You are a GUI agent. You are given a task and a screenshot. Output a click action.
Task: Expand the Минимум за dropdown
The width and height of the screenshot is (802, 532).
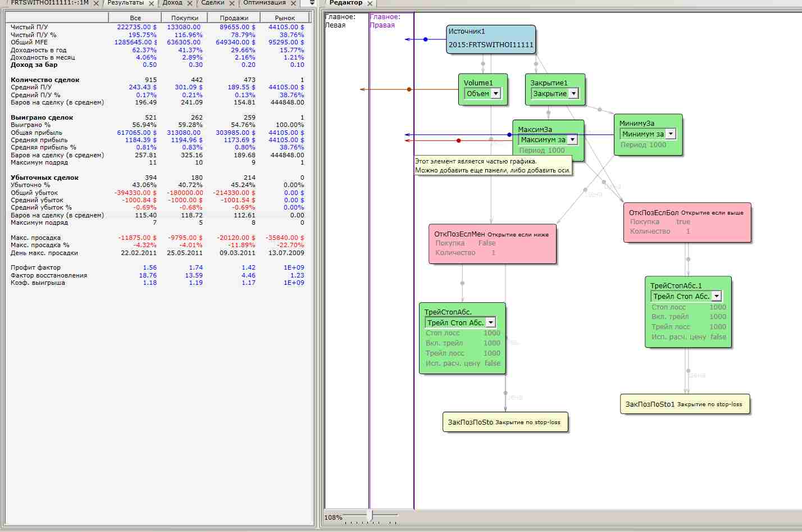(671, 134)
